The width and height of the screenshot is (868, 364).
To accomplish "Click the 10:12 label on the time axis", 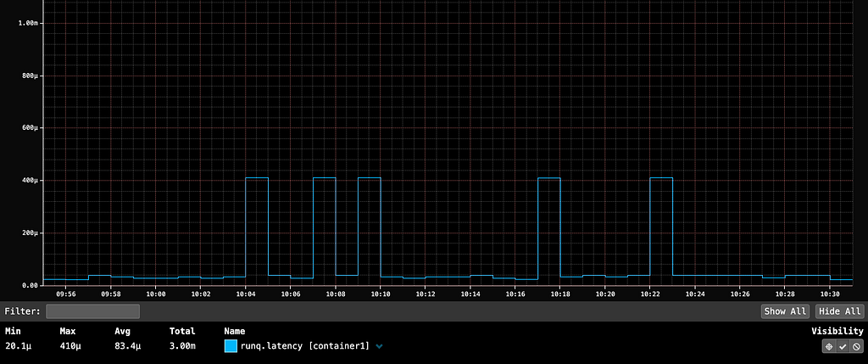I will [425, 294].
